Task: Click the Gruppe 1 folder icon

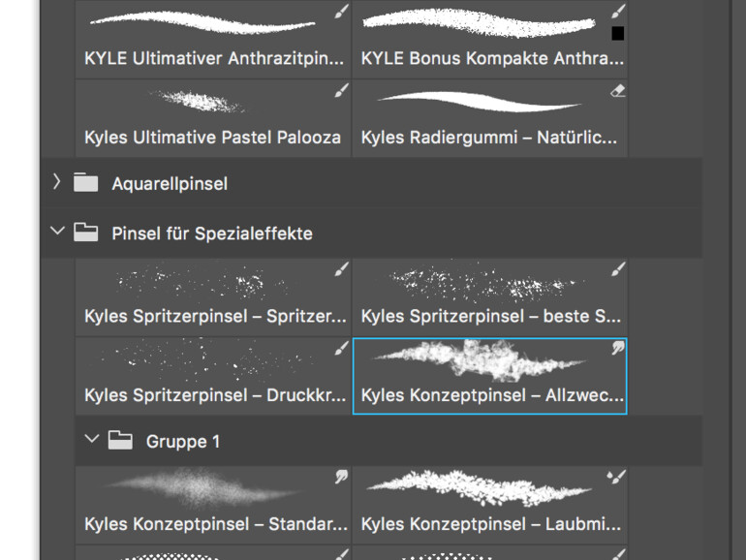Action: 120,440
